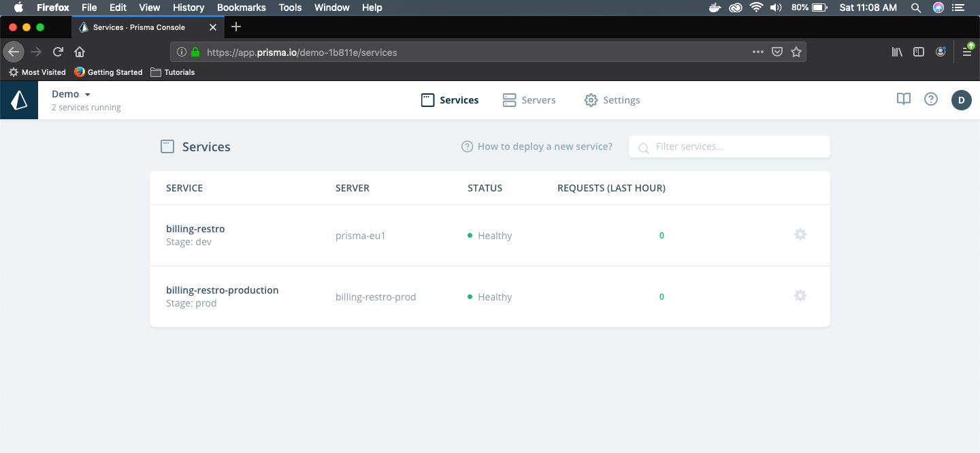Open the volume control menu
Image resolution: width=980 pixels, height=453 pixels.
pos(776,7)
